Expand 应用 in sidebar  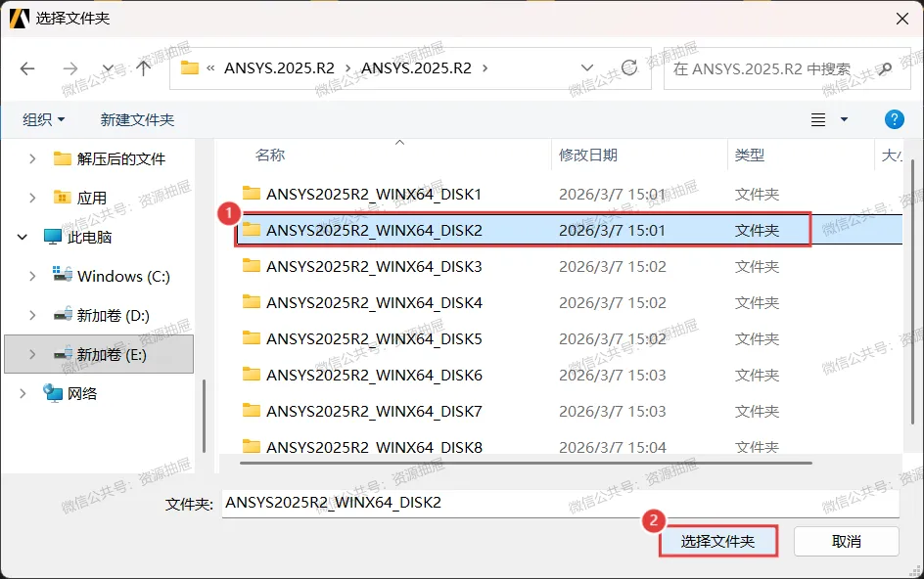(x=32, y=198)
